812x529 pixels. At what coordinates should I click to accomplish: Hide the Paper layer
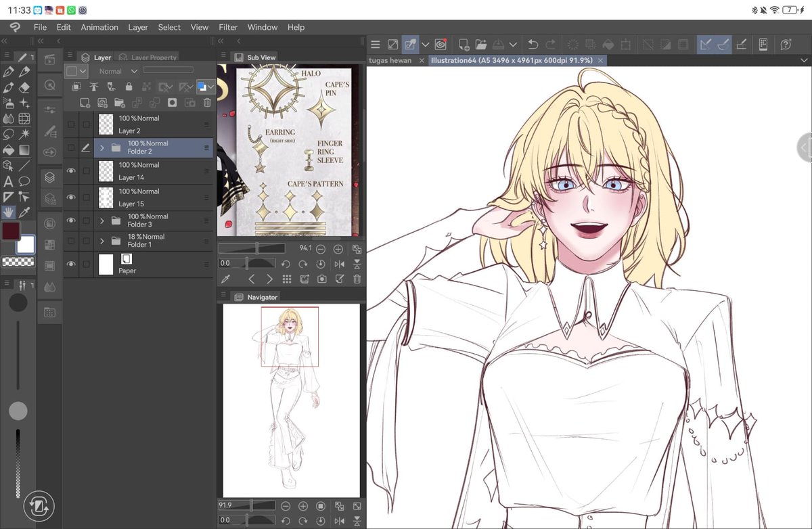point(71,264)
